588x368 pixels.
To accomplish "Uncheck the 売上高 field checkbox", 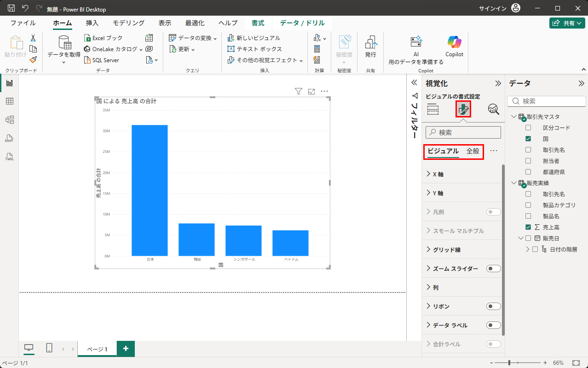I will pos(528,227).
